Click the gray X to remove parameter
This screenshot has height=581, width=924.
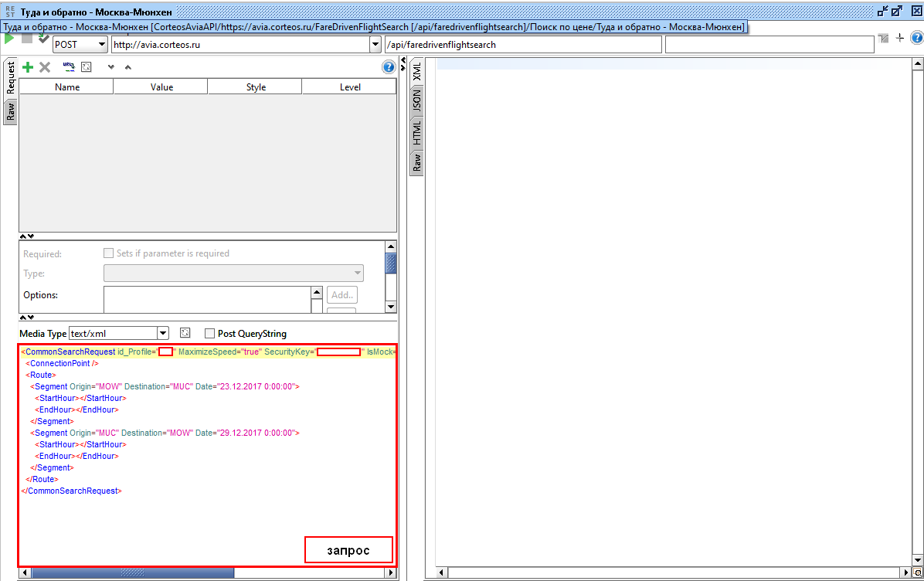45,67
